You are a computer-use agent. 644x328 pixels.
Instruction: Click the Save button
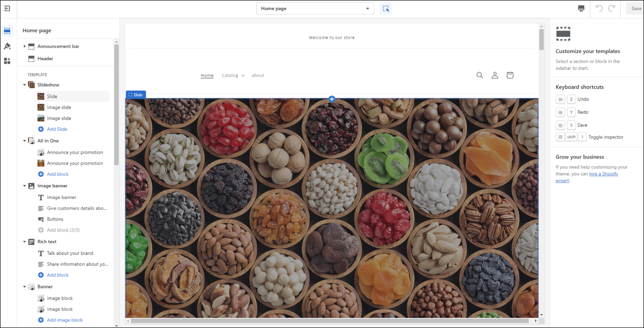click(636, 9)
